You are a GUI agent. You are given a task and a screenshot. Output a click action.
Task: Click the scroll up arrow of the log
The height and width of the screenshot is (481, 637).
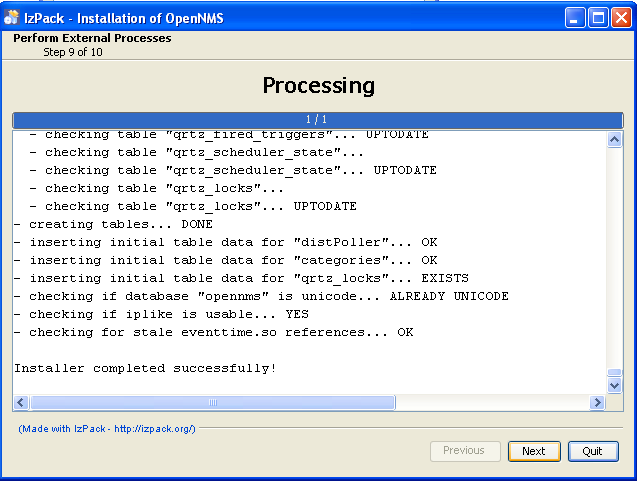(x=614, y=140)
